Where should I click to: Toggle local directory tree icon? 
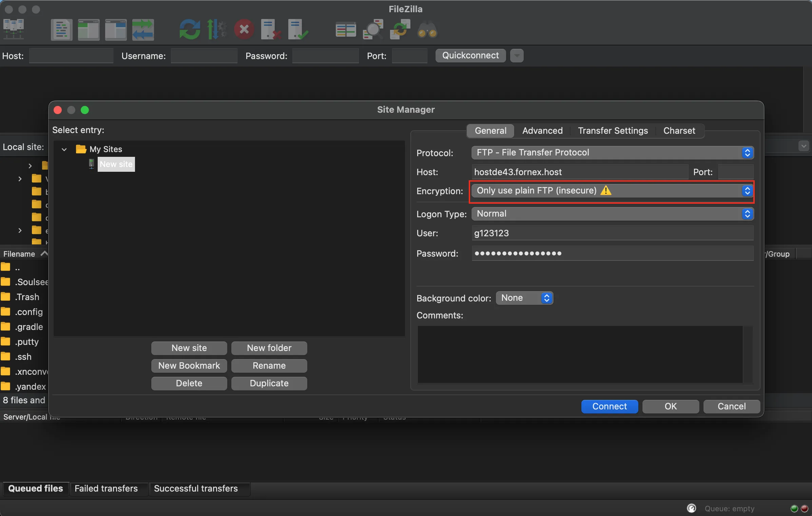coord(89,30)
